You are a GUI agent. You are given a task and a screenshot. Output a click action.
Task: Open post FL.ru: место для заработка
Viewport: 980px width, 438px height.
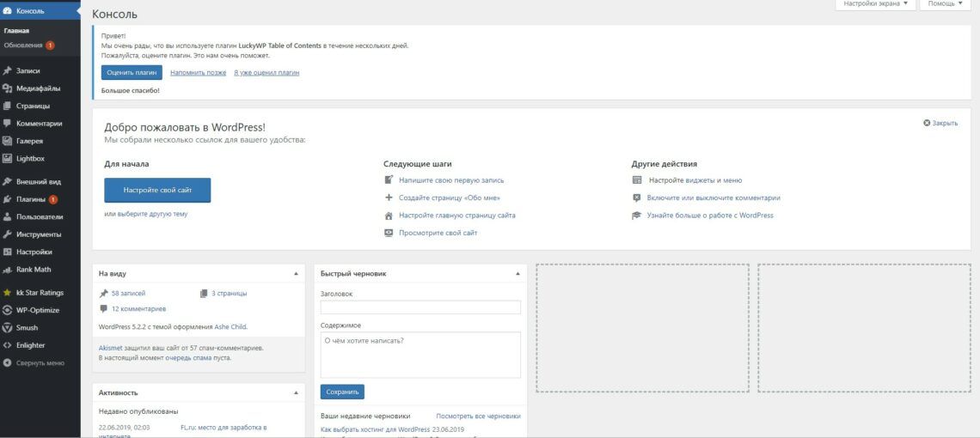224,428
